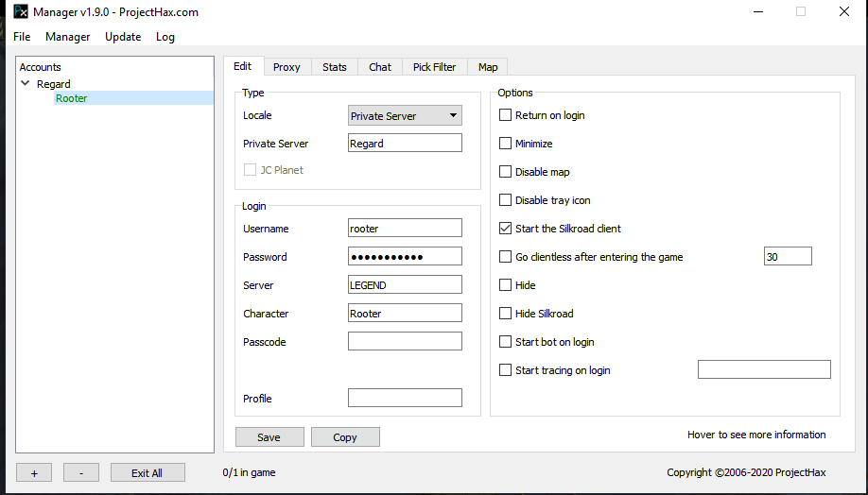Click the Passcode input field
The width and height of the screenshot is (868, 495).
[405, 341]
